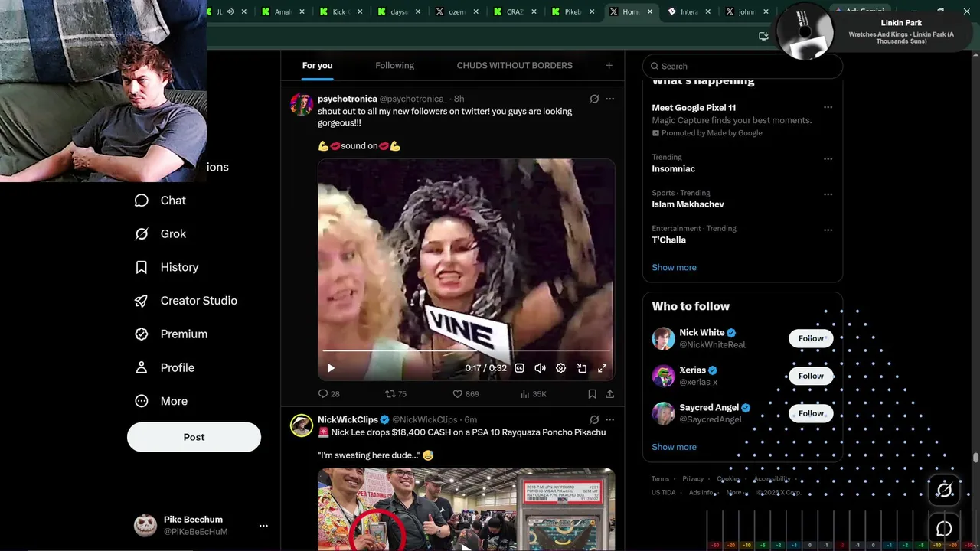
Task: Play the psychotronica video
Action: (x=331, y=368)
